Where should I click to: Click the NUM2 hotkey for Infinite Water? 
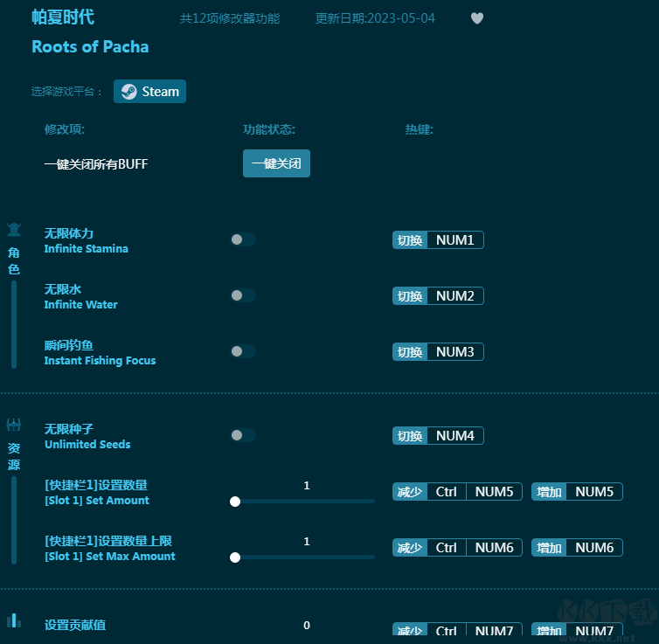(454, 296)
